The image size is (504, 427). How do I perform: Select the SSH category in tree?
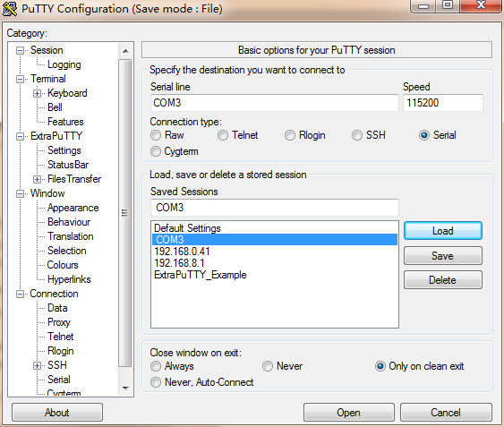(57, 365)
